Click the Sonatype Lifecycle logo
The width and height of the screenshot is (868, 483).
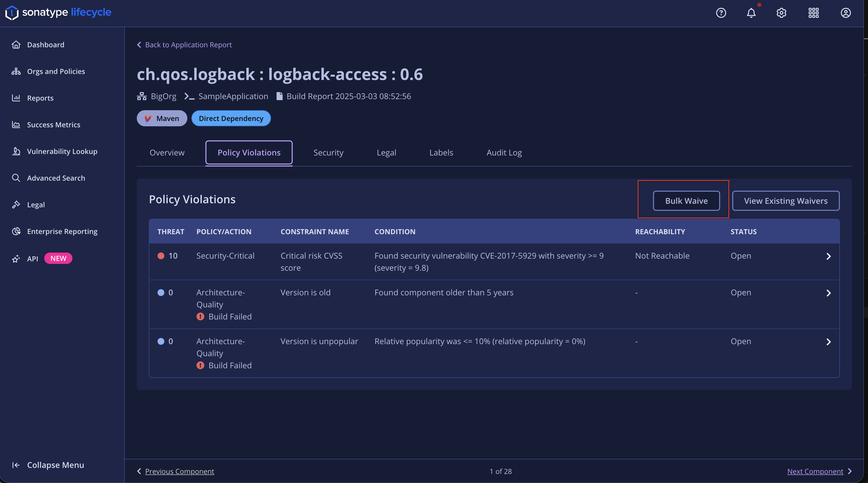pos(58,13)
